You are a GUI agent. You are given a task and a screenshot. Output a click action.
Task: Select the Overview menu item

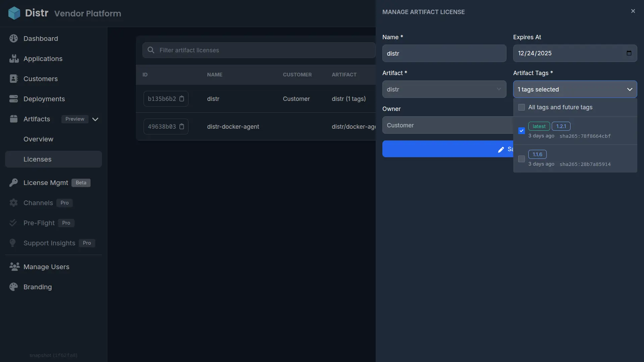coord(38,139)
